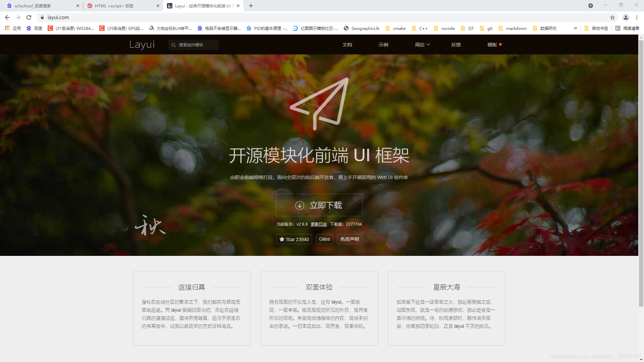
Task: Open the 阅读清单 reading list
Action: 628,28
